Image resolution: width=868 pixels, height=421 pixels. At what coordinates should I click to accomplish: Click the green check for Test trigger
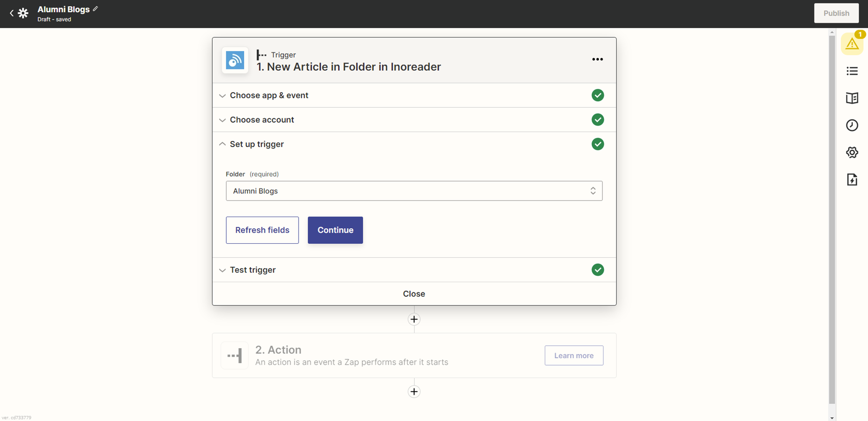(x=598, y=270)
